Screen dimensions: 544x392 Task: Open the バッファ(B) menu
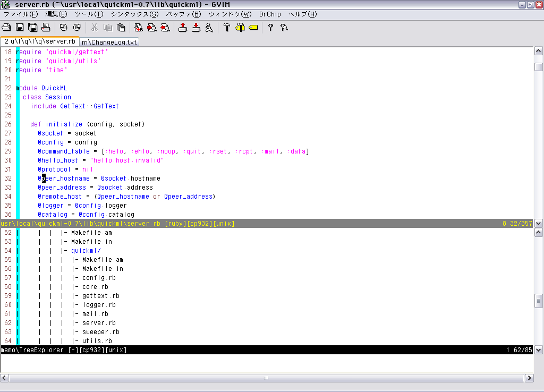coord(183,14)
